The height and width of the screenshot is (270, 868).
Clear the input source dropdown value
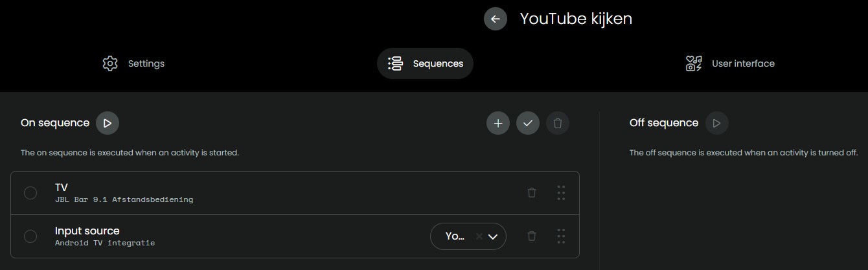pos(479,236)
